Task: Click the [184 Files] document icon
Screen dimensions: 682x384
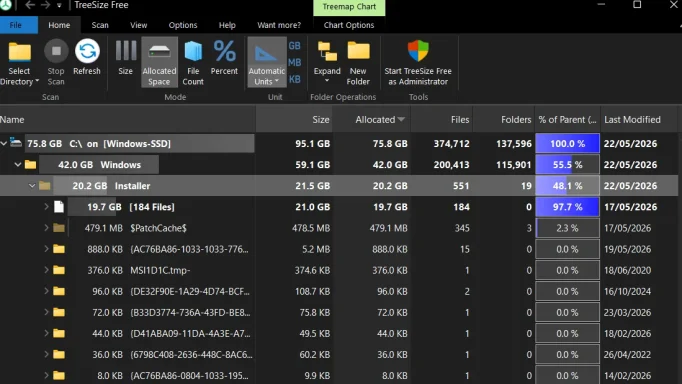Action: click(x=59, y=207)
